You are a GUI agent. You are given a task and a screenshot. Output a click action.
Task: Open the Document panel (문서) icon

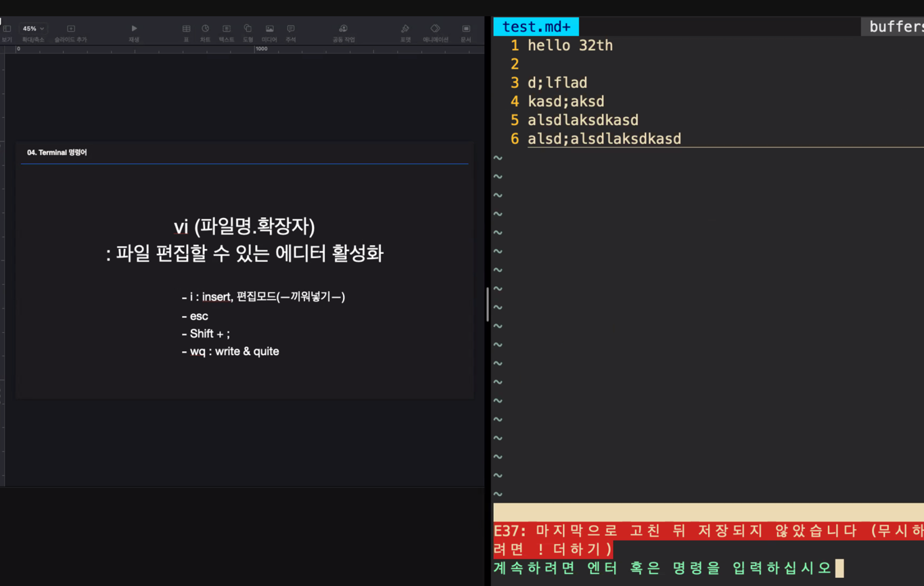(465, 28)
